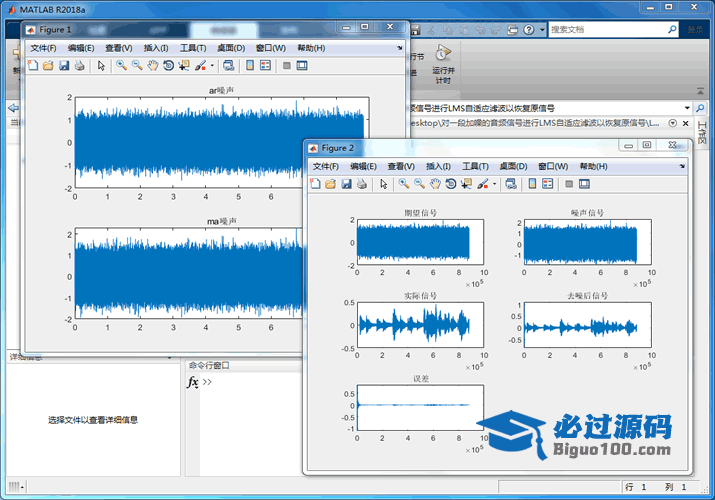The image size is (715, 500).
Task: Click Rotate 3D tool in Figure 2
Action: click(451, 184)
